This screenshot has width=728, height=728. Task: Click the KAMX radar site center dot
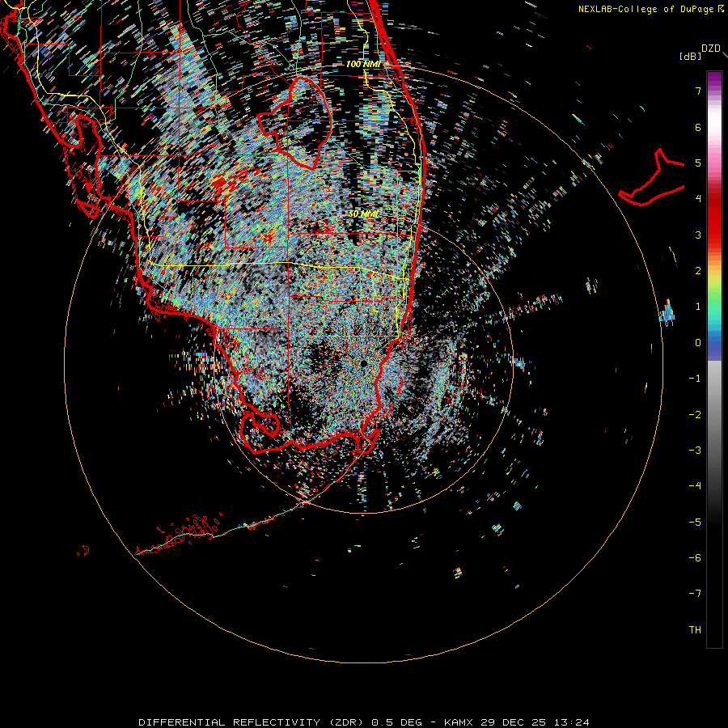[x=364, y=363]
